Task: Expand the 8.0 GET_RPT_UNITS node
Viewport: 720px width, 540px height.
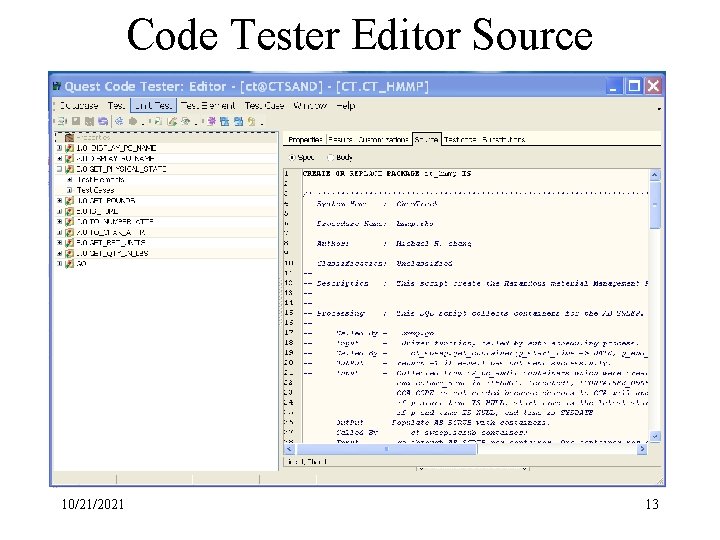Action: (59, 243)
